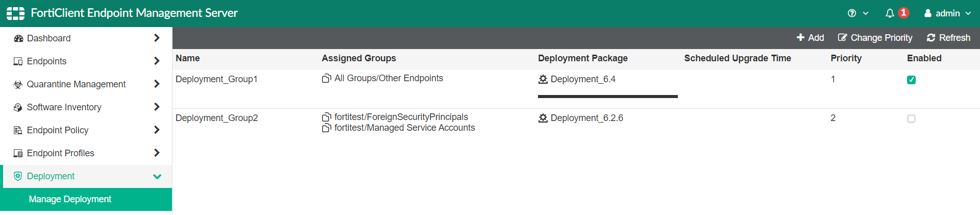
Task: Open the notifications bell icon
Action: click(890, 13)
